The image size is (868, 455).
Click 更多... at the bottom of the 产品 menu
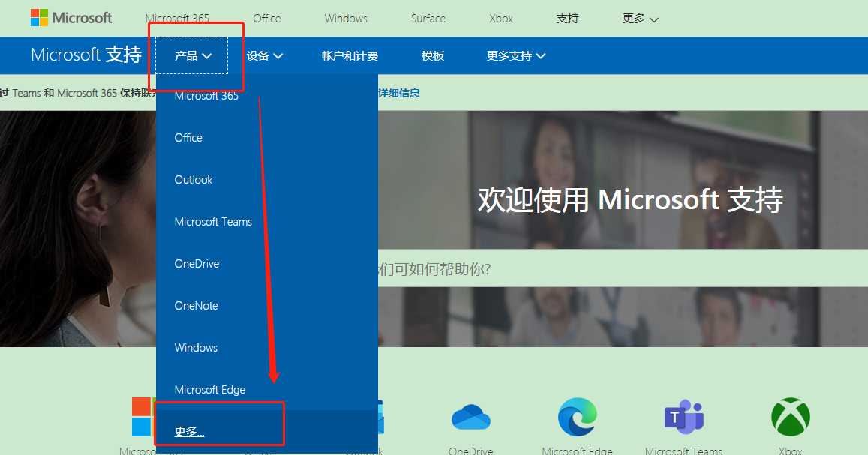[190, 431]
